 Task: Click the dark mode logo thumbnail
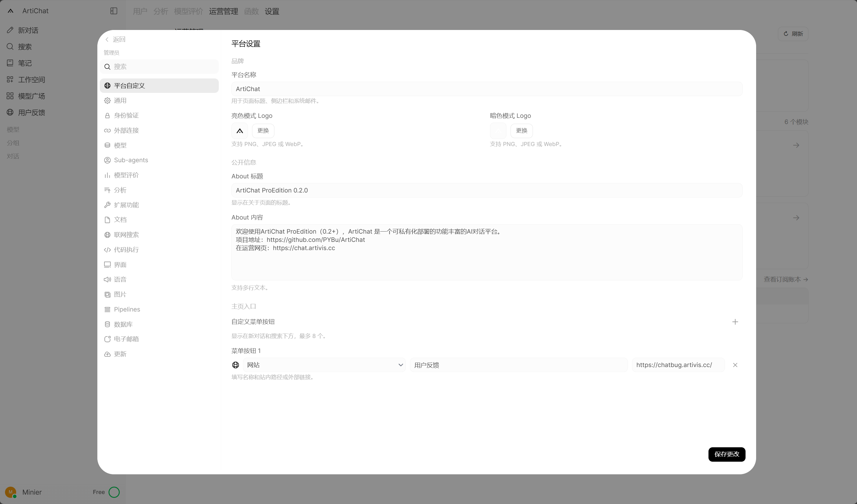pos(498,130)
